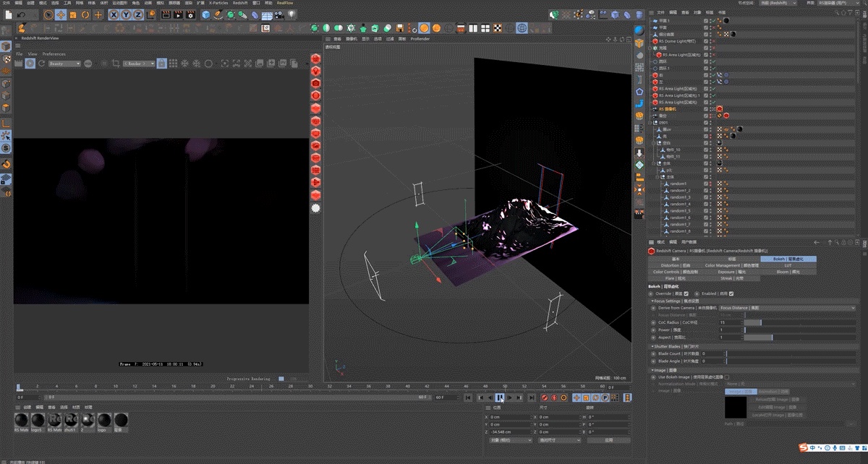Click the cube primitive object icon

(206, 14)
